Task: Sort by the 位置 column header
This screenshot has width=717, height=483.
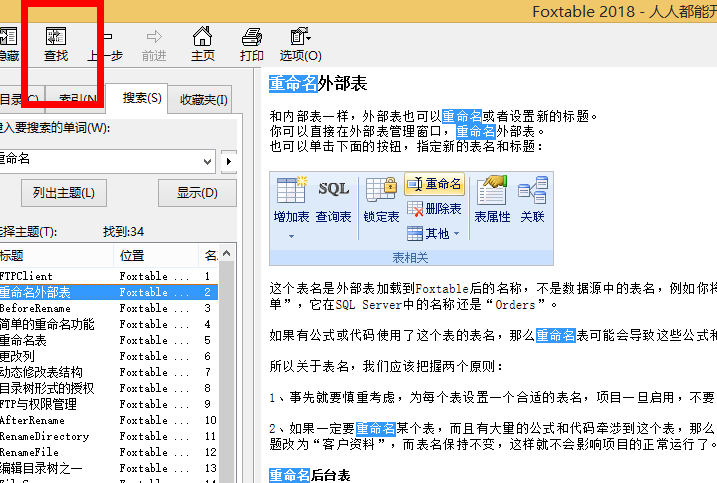Action: pos(156,256)
